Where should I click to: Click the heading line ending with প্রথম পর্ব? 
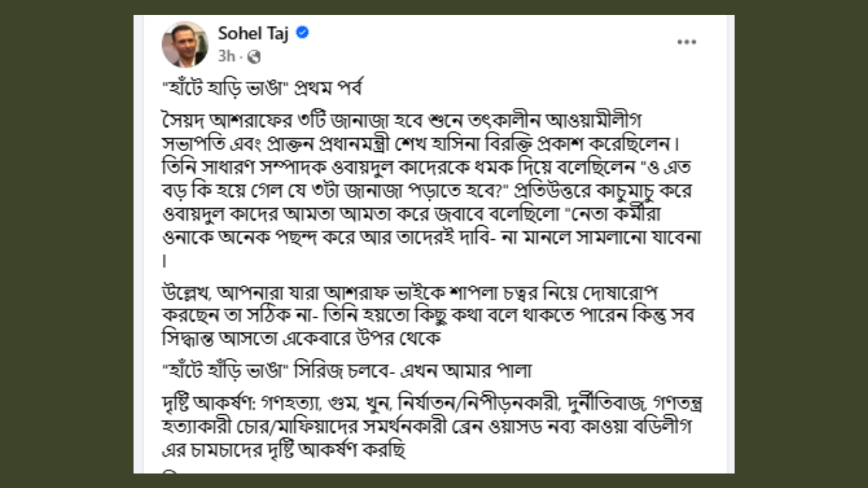tap(265, 91)
